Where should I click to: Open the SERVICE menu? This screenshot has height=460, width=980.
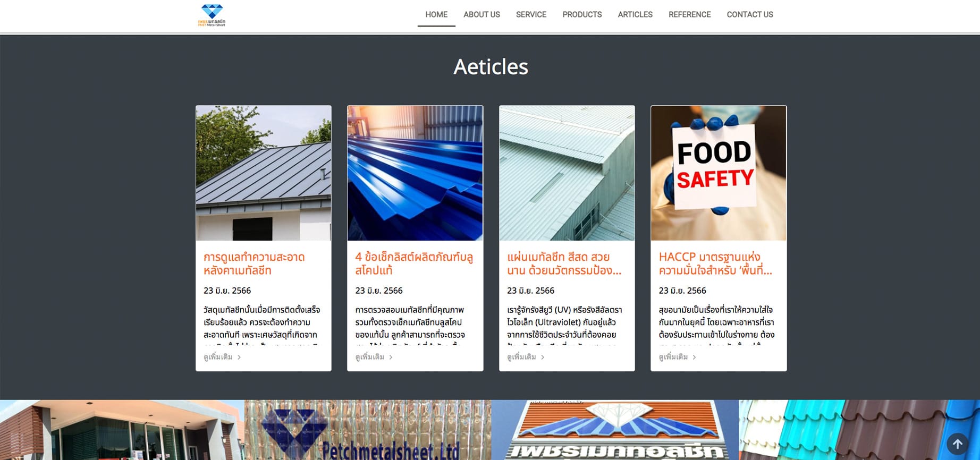click(531, 14)
